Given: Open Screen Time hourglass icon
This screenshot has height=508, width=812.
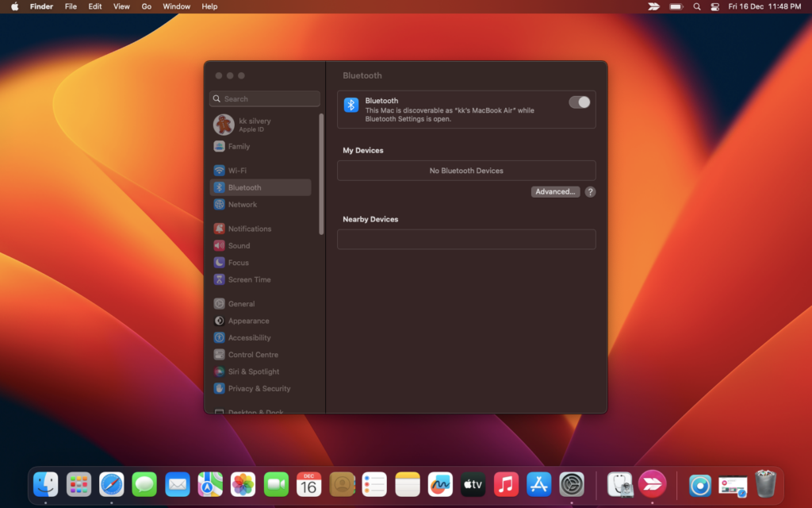Looking at the screenshot, I should pos(219,279).
